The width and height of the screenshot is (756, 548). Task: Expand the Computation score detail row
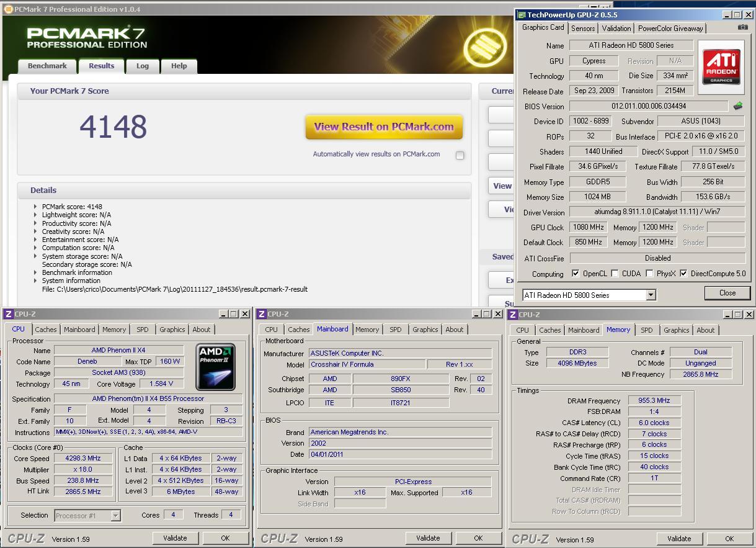tap(35, 248)
